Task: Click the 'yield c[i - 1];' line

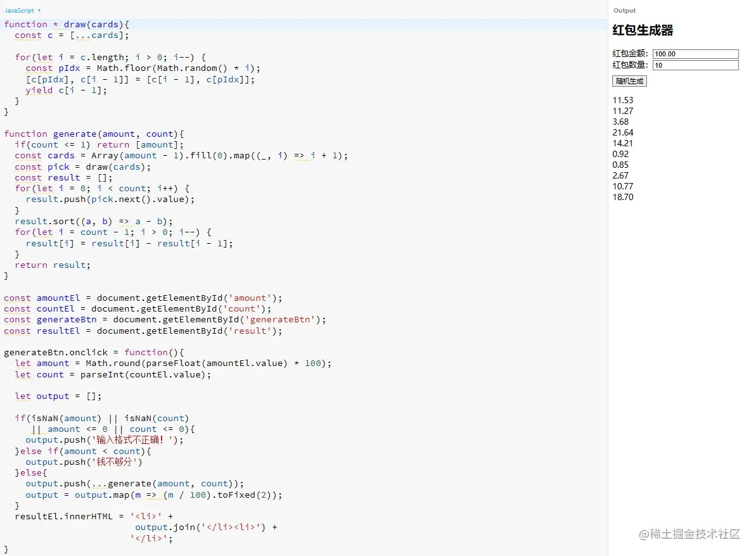Action: point(66,90)
